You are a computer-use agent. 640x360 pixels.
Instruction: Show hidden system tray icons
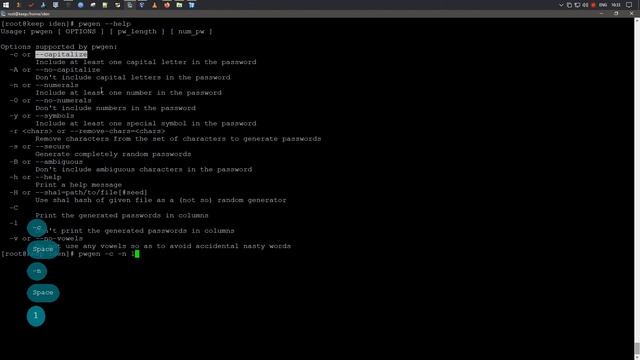(x=561, y=5)
